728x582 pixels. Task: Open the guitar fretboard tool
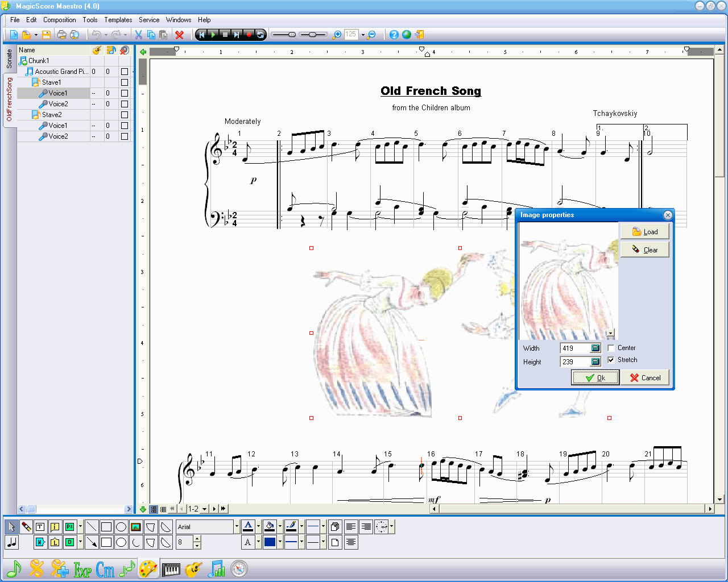pyautogui.click(x=193, y=569)
